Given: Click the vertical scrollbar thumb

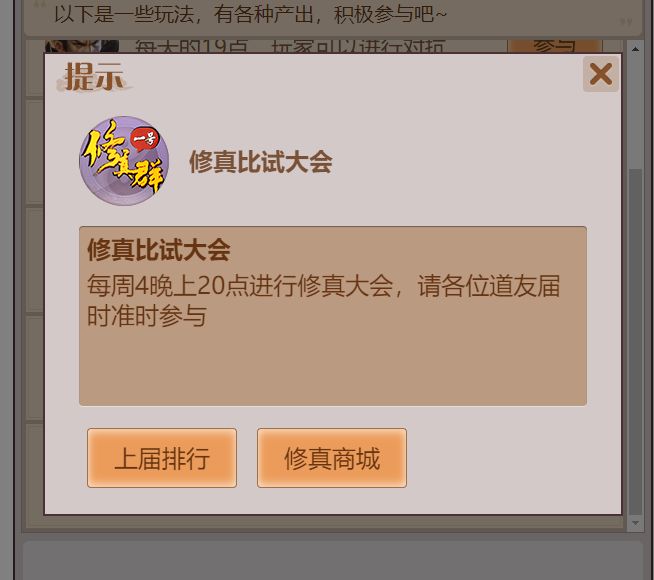Looking at the screenshot, I should click(x=635, y=342).
